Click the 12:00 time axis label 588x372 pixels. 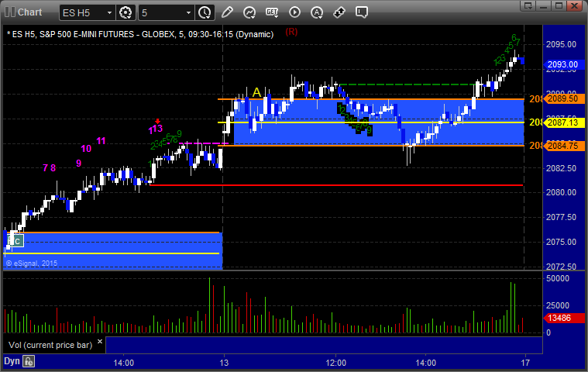pos(336,363)
